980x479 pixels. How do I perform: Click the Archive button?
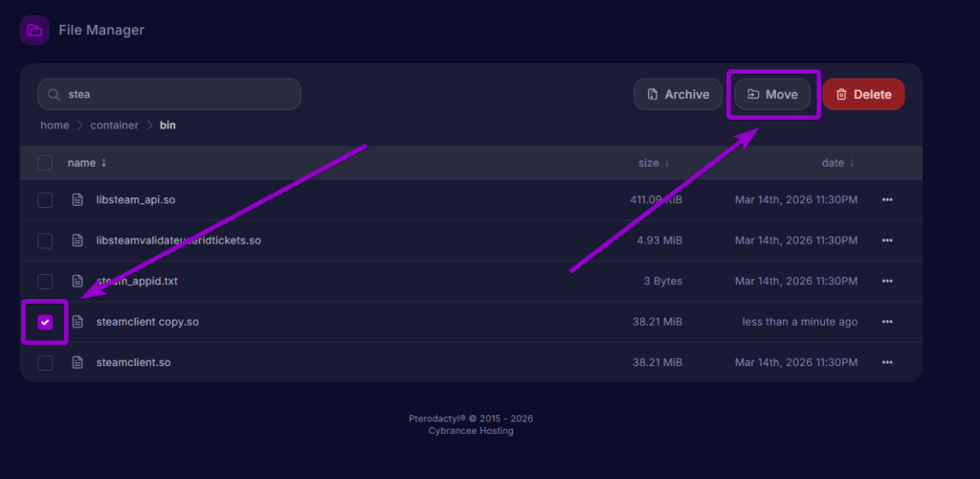point(679,95)
